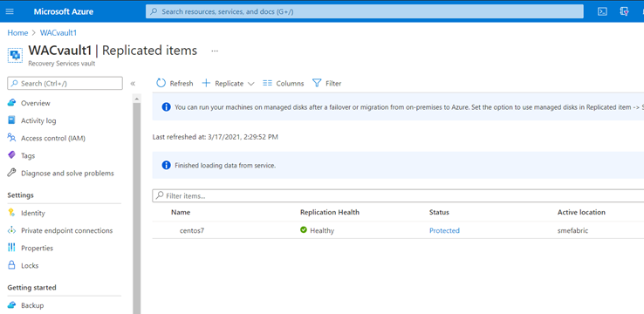Click the Properties icon in sidebar
Image resolution: width=644 pixels, height=314 pixels.
click(x=11, y=248)
